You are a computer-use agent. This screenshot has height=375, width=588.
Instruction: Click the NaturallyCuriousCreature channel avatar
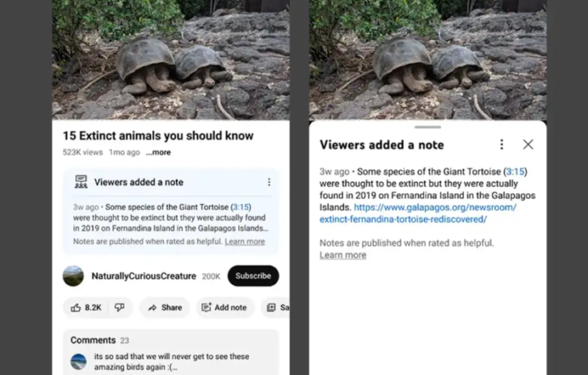(x=73, y=276)
